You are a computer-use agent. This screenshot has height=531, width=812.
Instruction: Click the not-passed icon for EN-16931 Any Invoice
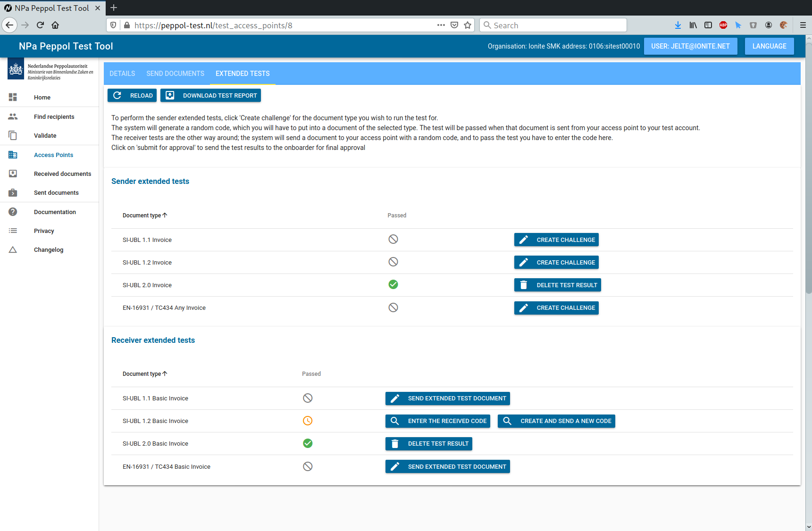(393, 307)
